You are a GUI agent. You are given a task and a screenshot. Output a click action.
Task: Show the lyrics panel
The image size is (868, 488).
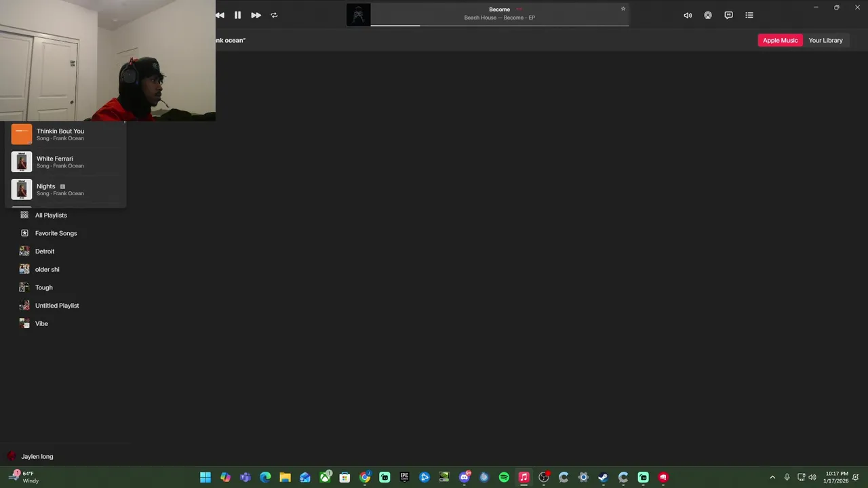pos(728,15)
